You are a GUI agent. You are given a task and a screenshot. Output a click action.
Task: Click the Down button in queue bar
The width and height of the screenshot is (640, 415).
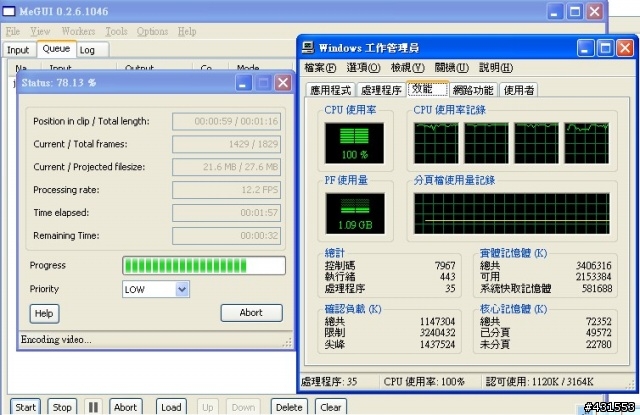point(243,407)
